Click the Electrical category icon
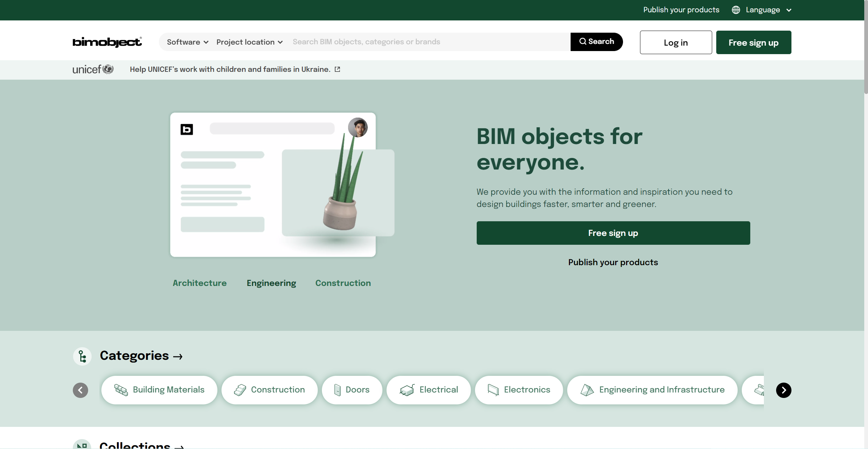The width and height of the screenshot is (868, 449). click(407, 390)
